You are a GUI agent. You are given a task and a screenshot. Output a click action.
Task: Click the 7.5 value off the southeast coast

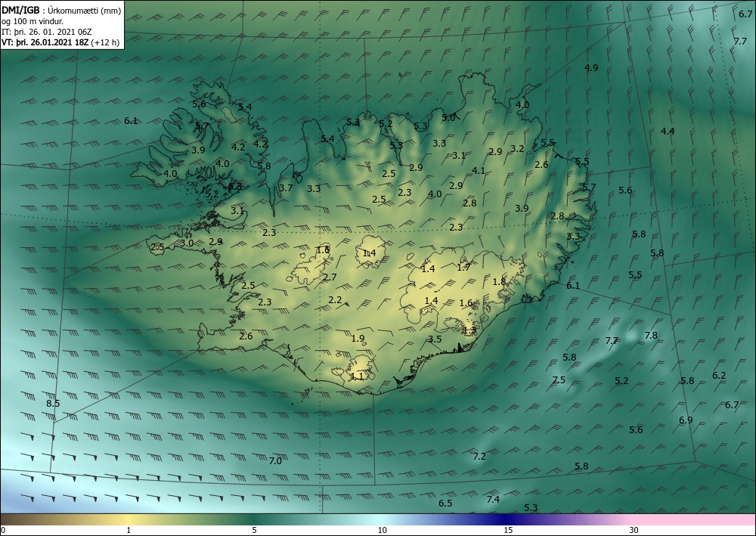click(x=559, y=380)
